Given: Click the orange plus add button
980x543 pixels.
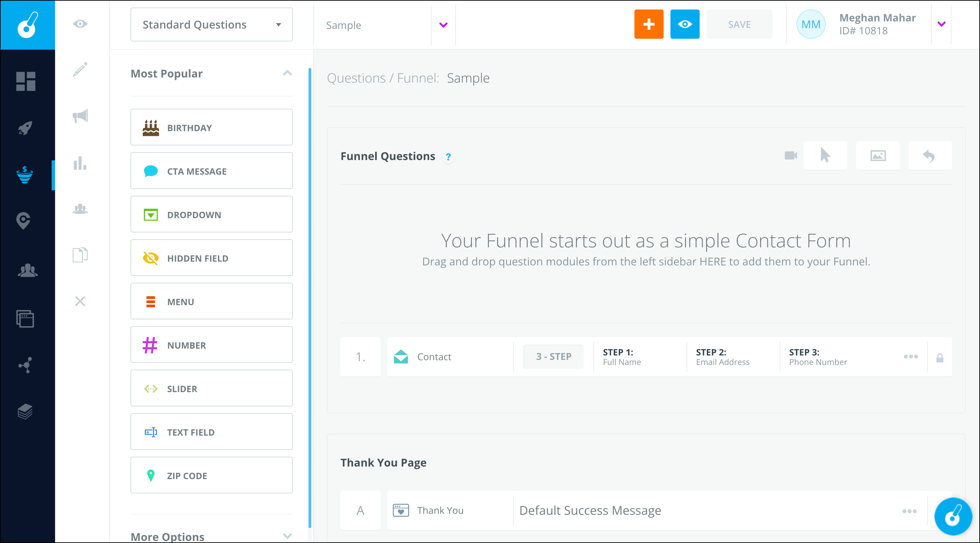Looking at the screenshot, I should click(x=649, y=24).
